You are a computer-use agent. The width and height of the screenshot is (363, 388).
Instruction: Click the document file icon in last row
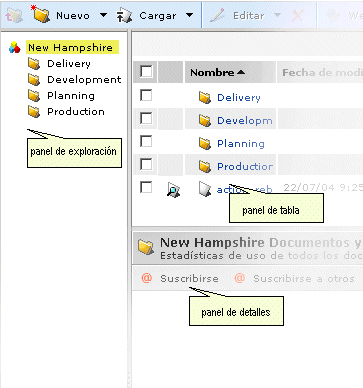point(205,189)
